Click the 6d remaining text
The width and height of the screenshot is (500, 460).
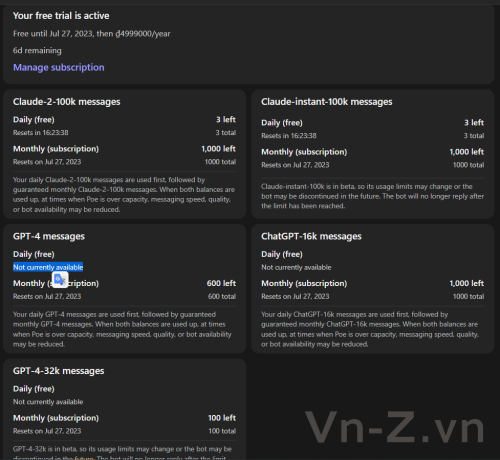37,51
